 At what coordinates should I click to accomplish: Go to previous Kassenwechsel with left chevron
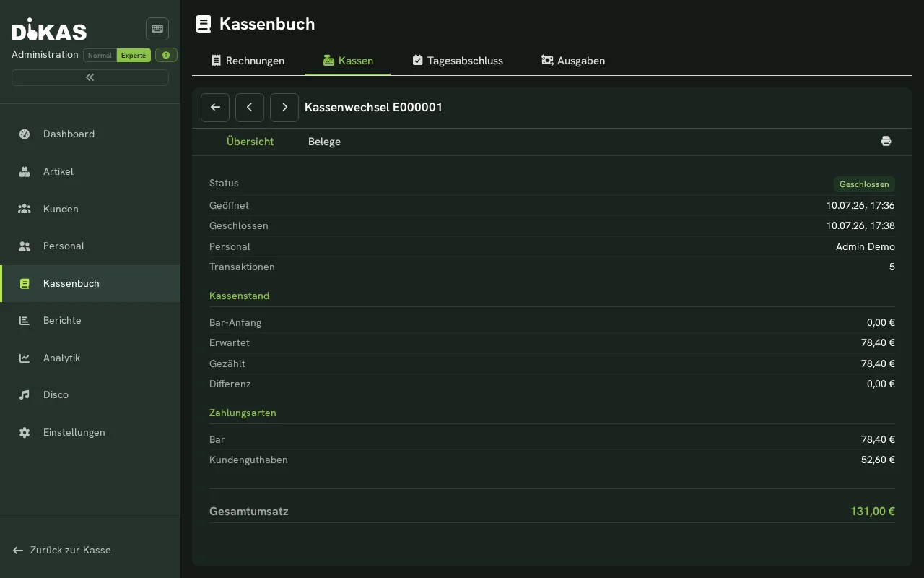pyautogui.click(x=250, y=107)
